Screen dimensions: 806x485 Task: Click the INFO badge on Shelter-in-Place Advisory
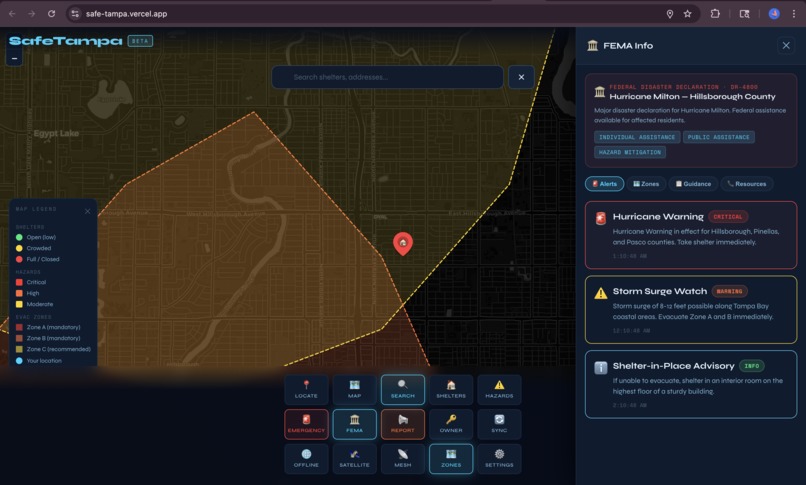pyautogui.click(x=752, y=366)
